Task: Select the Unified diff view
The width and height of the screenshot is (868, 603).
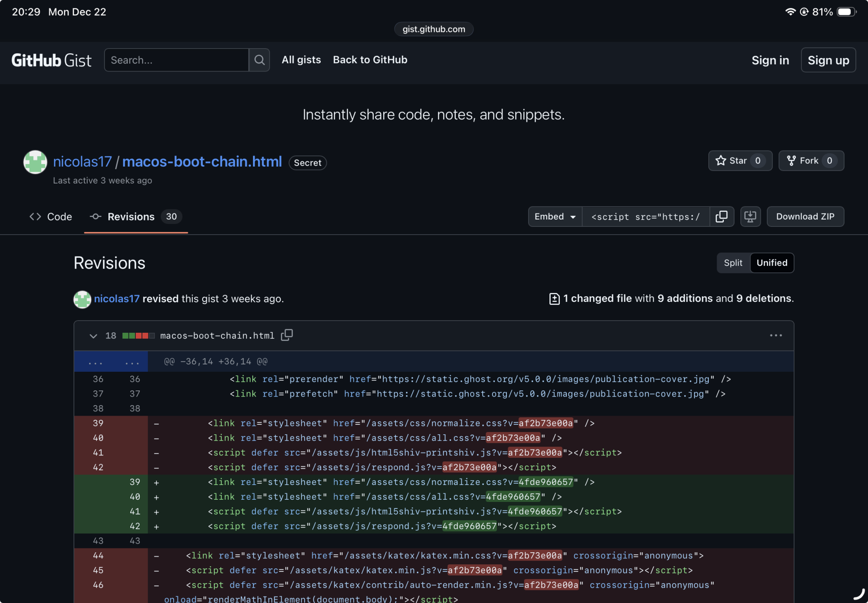Action: pos(772,263)
